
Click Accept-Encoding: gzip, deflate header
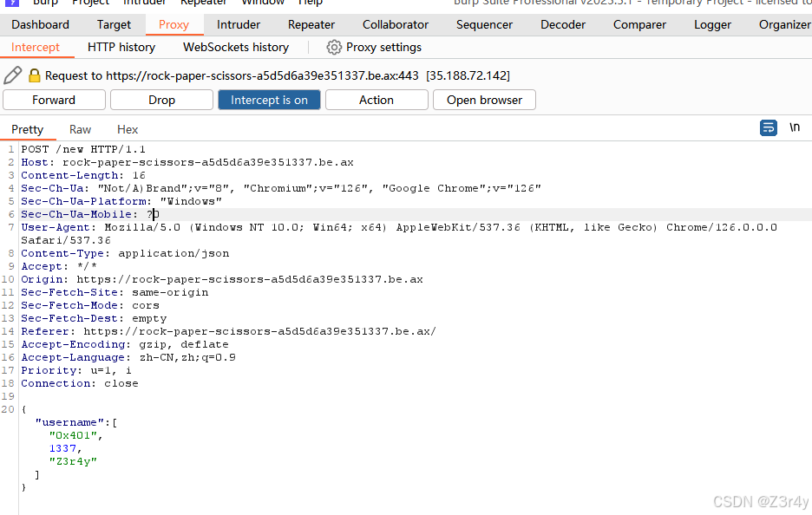click(x=125, y=344)
